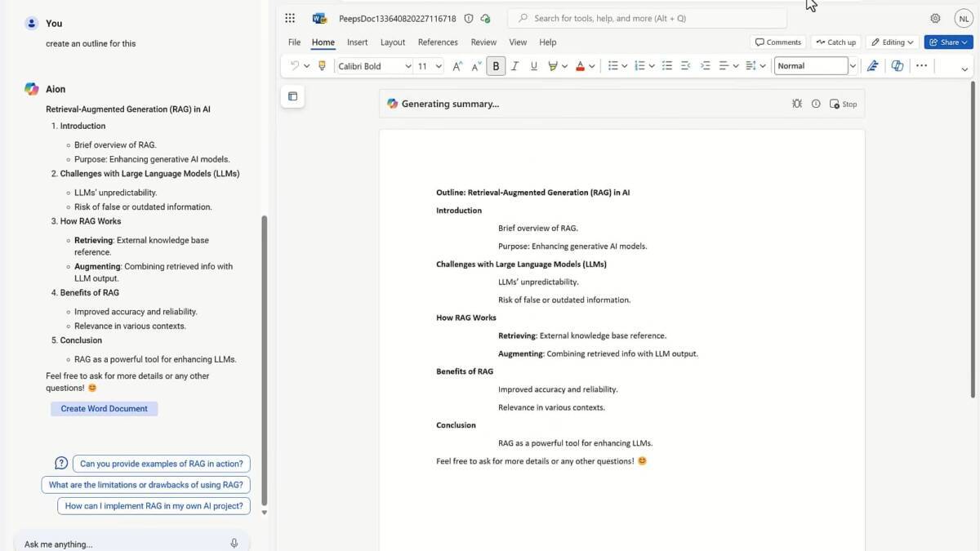Expand the ribbon with the chevron
The height and width of the screenshot is (551, 980).
pyautogui.click(x=964, y=70)
